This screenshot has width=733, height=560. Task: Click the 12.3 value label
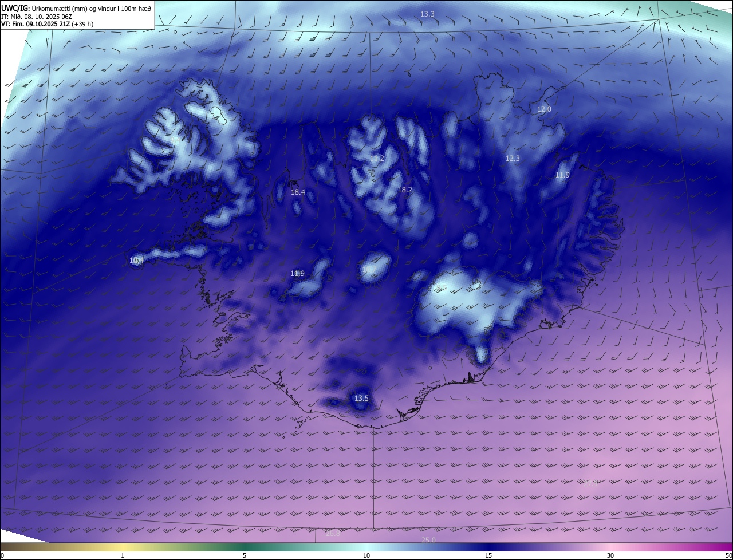pyautogui.click(x=513, y=158)
